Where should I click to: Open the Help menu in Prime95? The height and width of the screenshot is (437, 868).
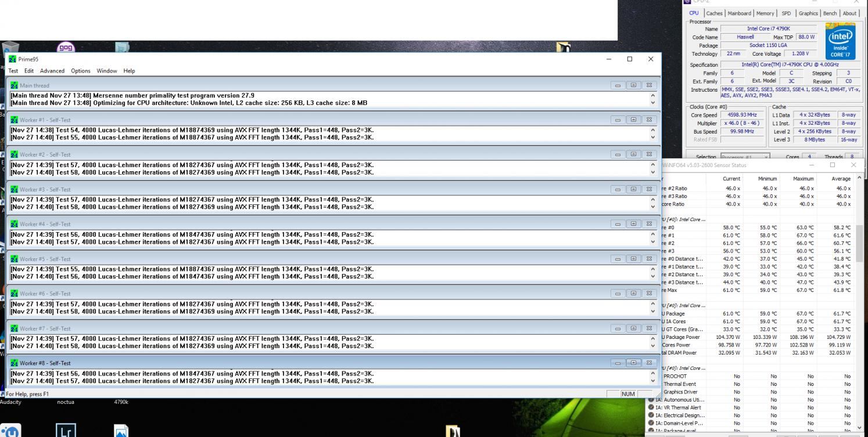pyautogui.click(x=129, y=71)
